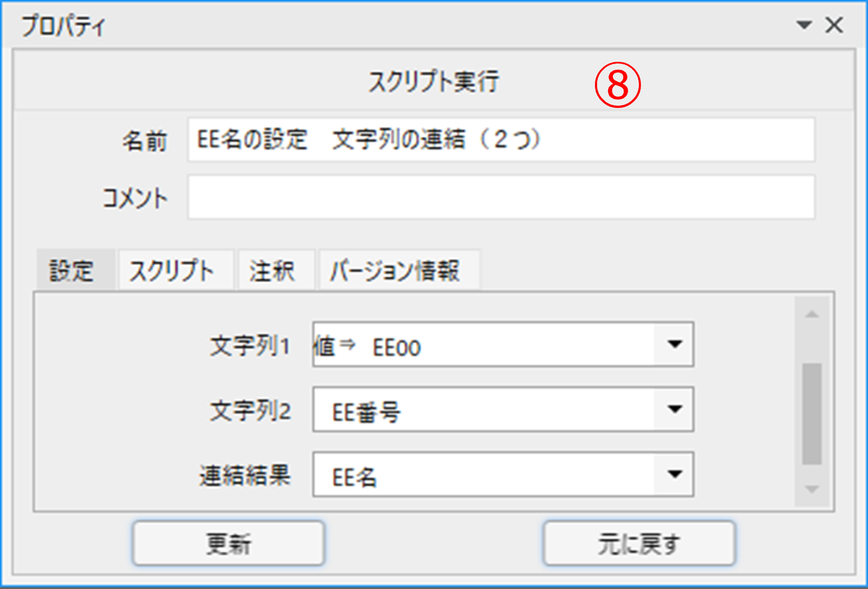Open the Properties panel options arrow
The image size is (868, 589).
805,25
